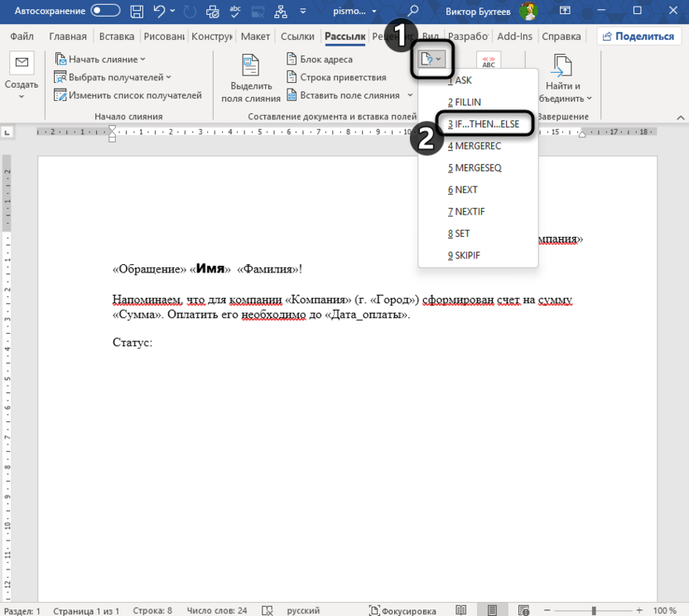Select MERGESEQ menu item
Image resolution: width=689 pixels, height=616 pixels.
(x=478, y=168)
